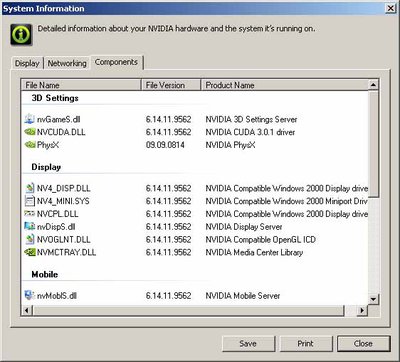This screenshot has width=400, height=362.
Task: Click the NVMCTRAY.DLL NVIDIA icon
Action: click(30, 252)
